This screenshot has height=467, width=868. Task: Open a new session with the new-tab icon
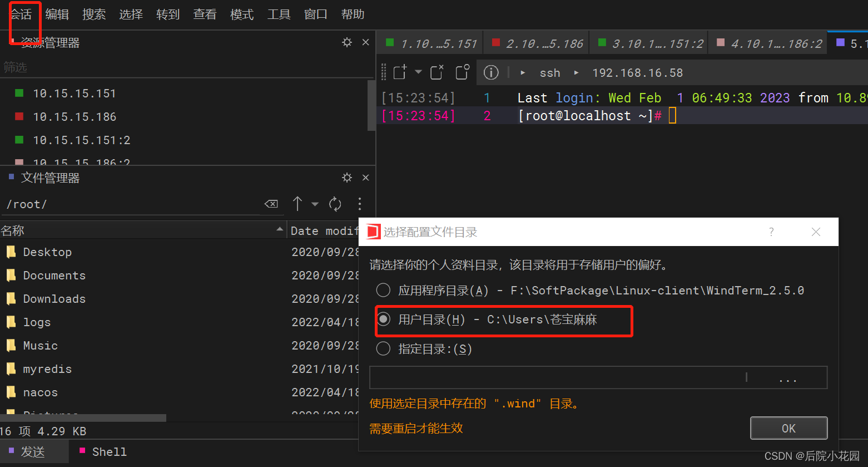399,72
